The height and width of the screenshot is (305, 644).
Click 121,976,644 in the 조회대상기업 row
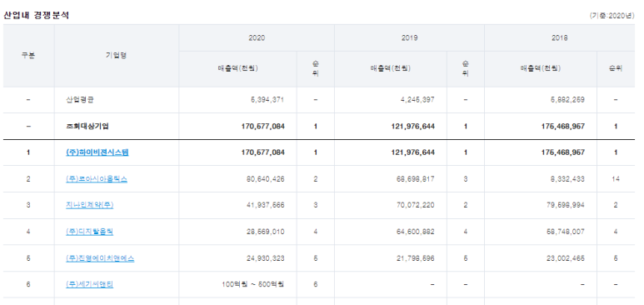point(412,127)
